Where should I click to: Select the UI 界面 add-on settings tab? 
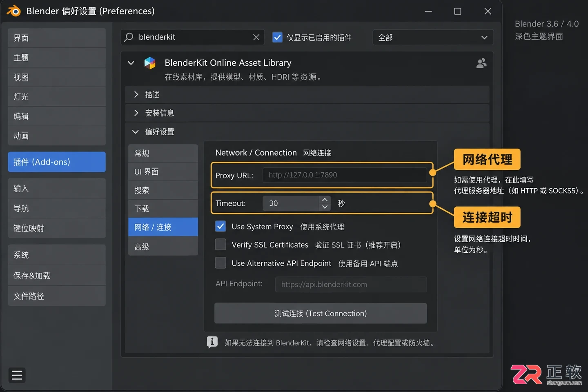point(163,171)
